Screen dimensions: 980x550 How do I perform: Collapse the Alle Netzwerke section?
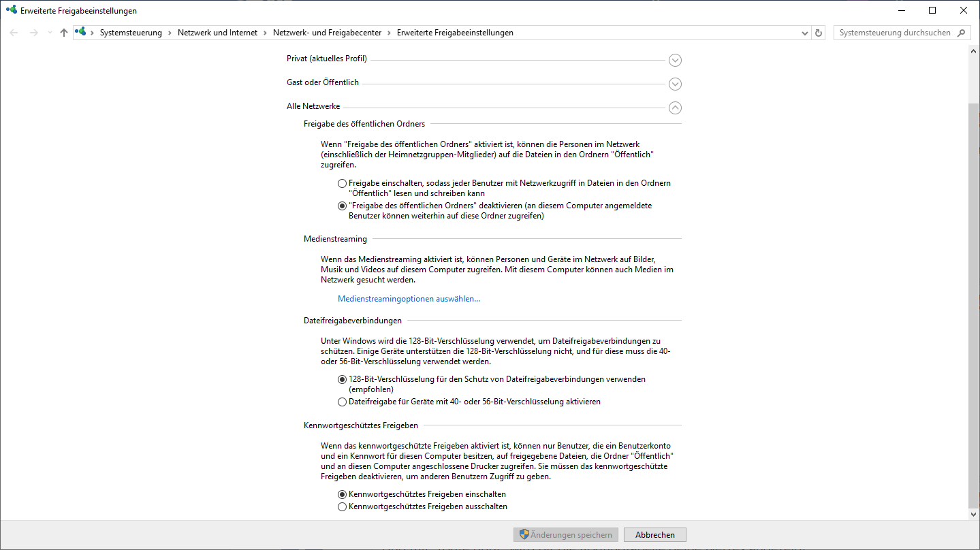click(675, 108)
